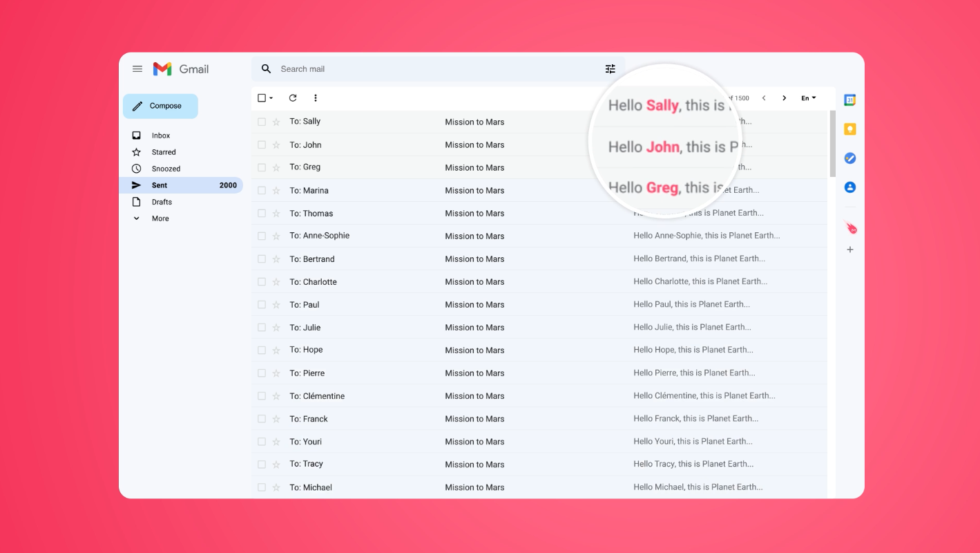Image resolution: width=980 pixels, height=553 pixels.
Task: Open email 'Hello Pierre, this is Planet Earth...'
Action: coord(694,373)
